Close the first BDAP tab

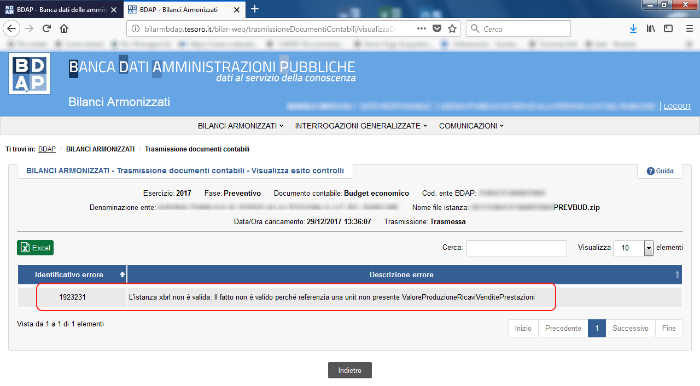click(x=114, y=9)
